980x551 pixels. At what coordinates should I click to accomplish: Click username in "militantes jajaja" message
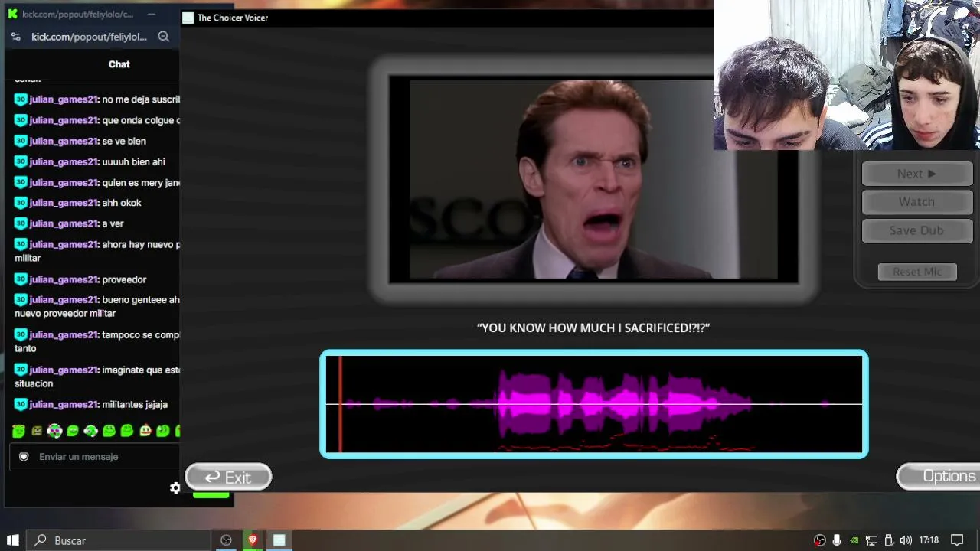[x=64, y=404]
